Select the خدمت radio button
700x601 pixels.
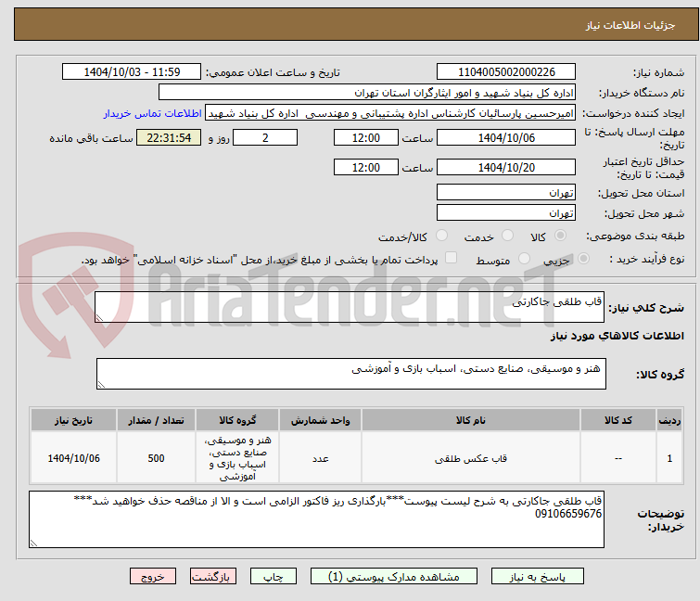pos(507,236)
